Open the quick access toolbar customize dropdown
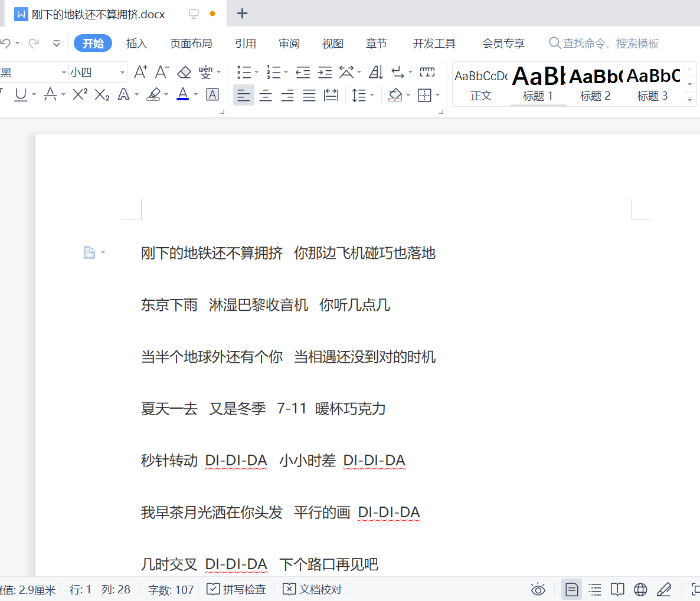Image resolution: width=700 pixels, height=601 pixels. click(56, 43)
